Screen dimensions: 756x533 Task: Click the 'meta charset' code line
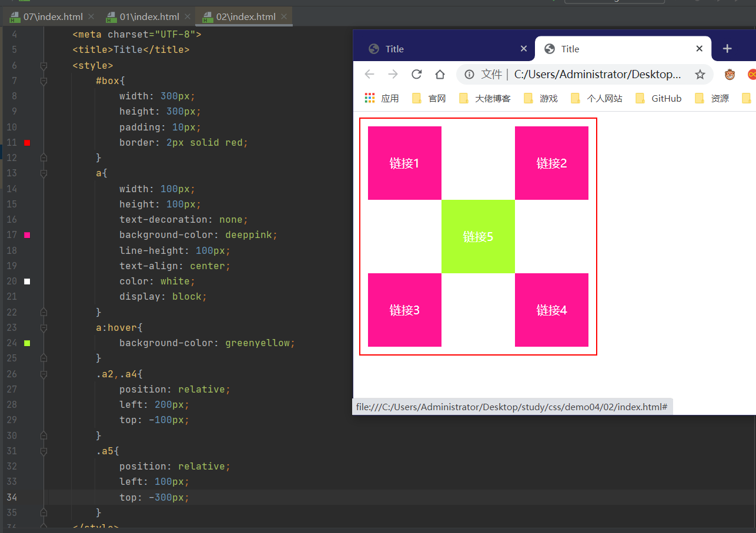click(136, 35)
